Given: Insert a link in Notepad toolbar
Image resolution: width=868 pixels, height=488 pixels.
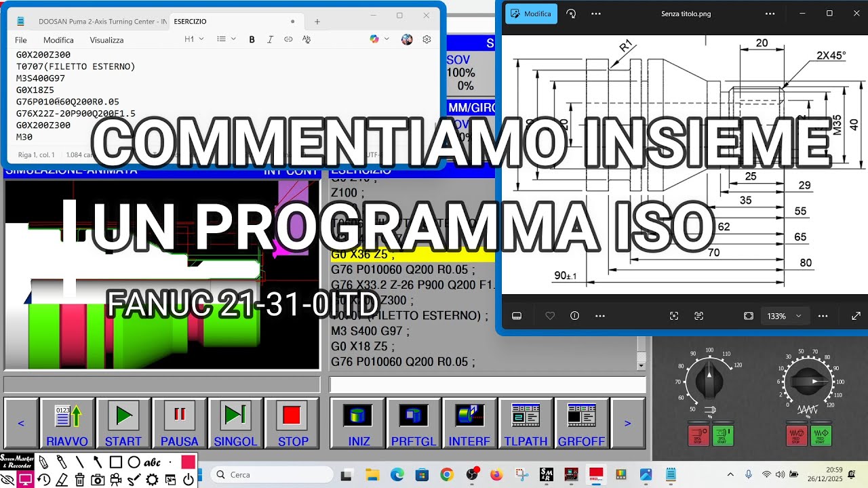Looking at the screenshot, I should click(x=288, y=39).
